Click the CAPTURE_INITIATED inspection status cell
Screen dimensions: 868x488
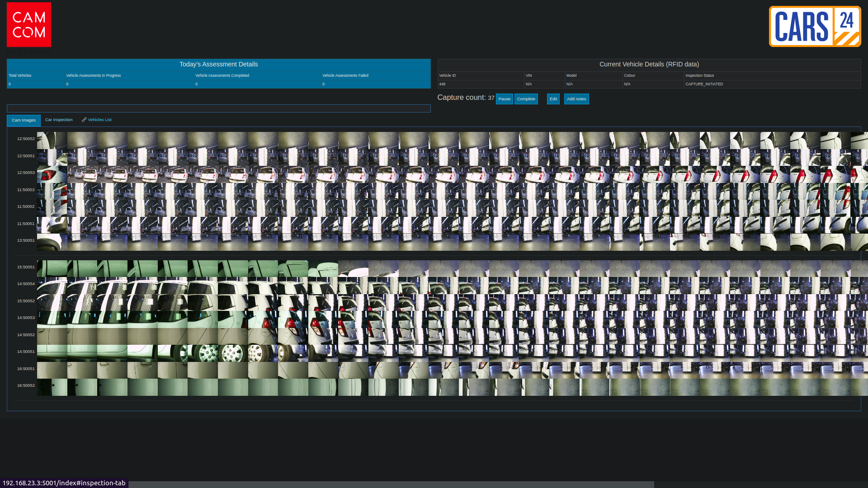tap(704, 84)
